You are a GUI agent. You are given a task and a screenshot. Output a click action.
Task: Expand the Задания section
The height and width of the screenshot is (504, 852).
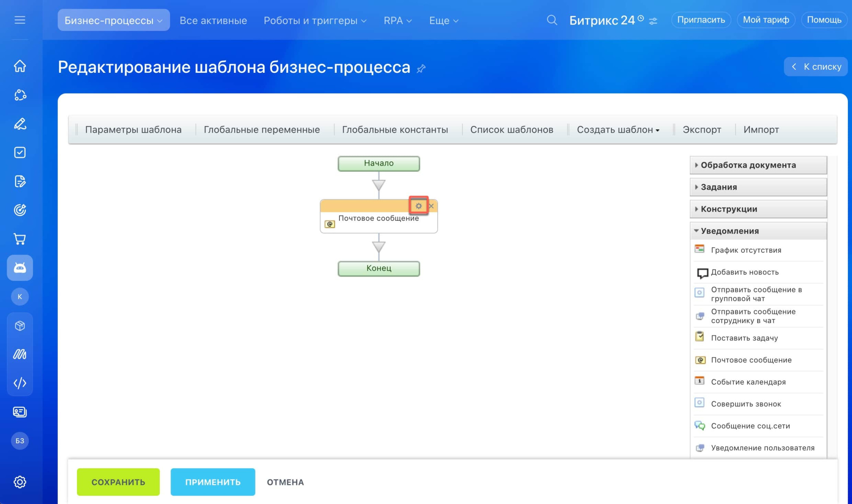click(x=758, y=187)
